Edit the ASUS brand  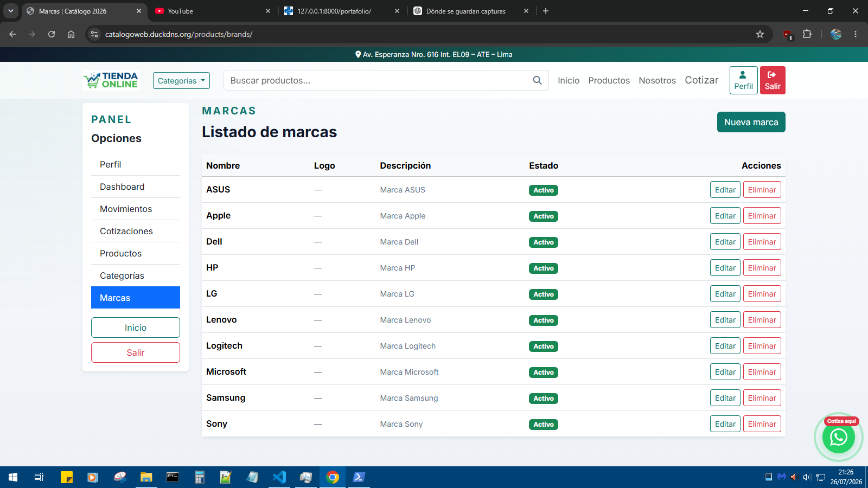click(x=725, y=190)
